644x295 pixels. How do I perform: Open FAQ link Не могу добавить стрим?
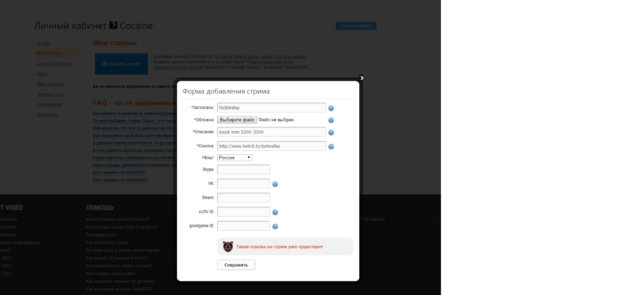(134, 121)
